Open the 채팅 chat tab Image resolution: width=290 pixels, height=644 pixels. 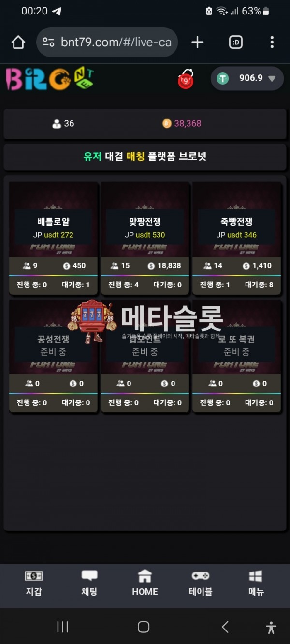coord(89,583)
